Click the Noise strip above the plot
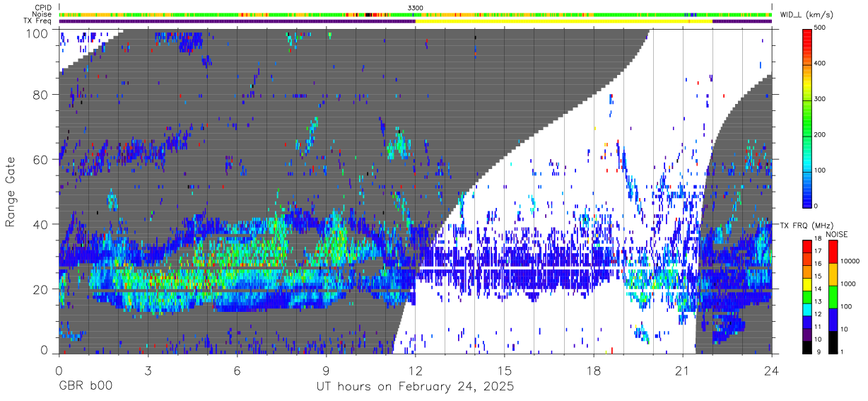The width and height of the screenshot is (868, 401). (416, 14)
